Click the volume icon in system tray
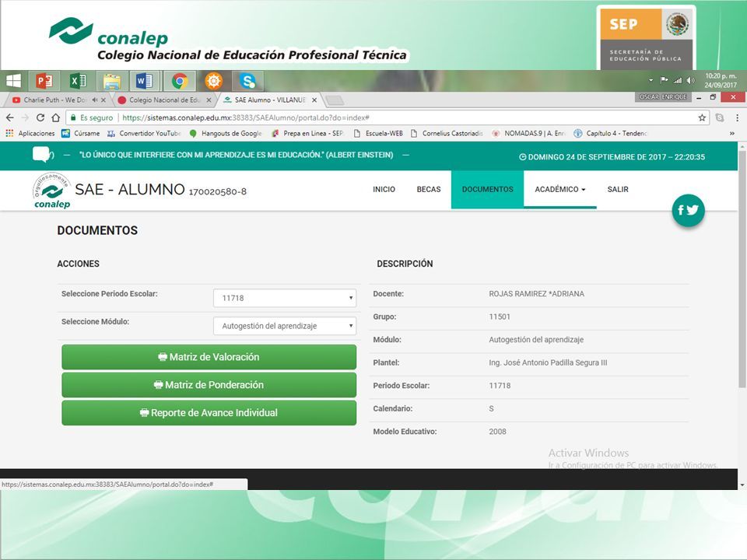Image resolution: width=747 pixels, height=560 pixels. pyautogui.click(x=690, y=80)
